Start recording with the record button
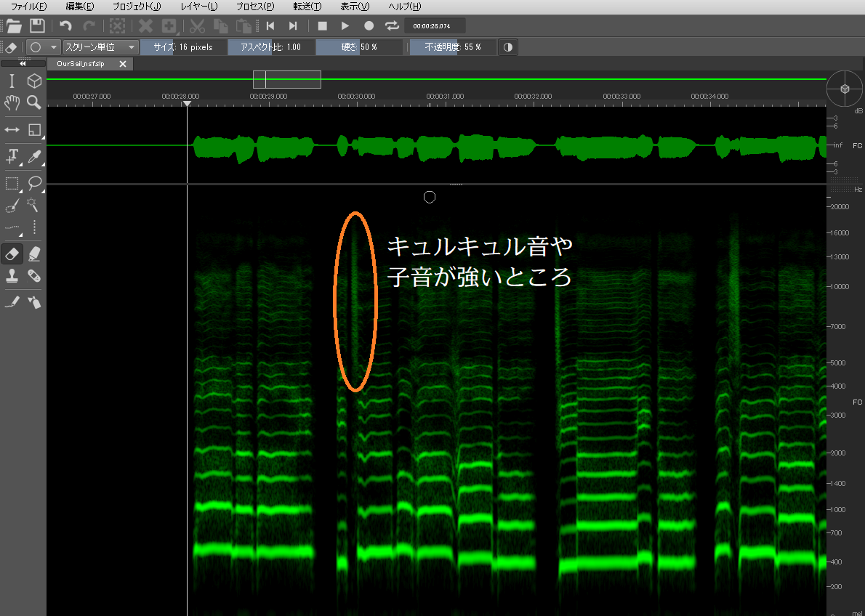Image resolution: width=865 pixels, height=616 pixels. tap(369, 26)
